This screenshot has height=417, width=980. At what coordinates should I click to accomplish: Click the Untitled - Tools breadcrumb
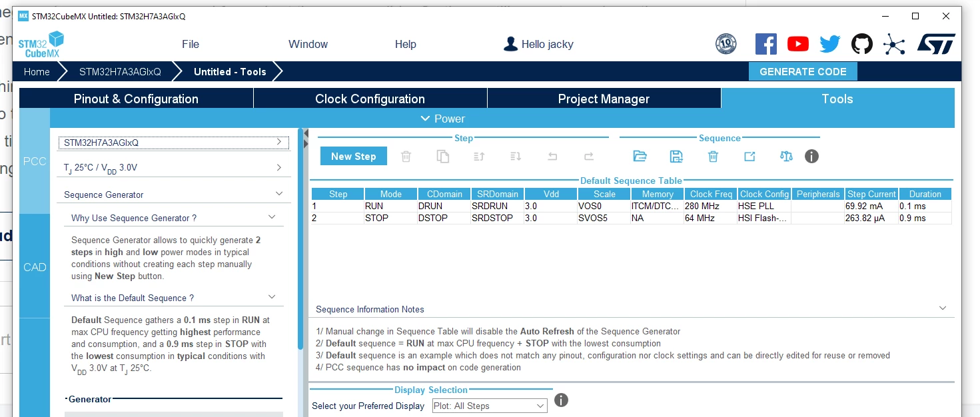[230, 72]
